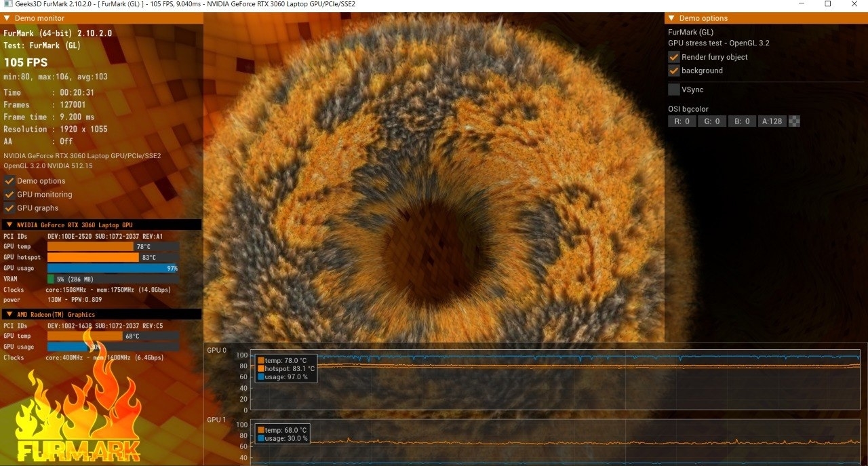This screenshot has height=466, width=868.
Task: Collapse the Demo options panel header
Action: click(x=671, y=18)
